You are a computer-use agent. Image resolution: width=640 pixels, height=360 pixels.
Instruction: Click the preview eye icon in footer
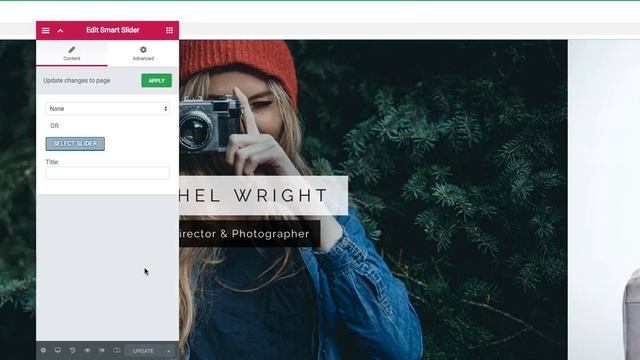tap(87, 350)
